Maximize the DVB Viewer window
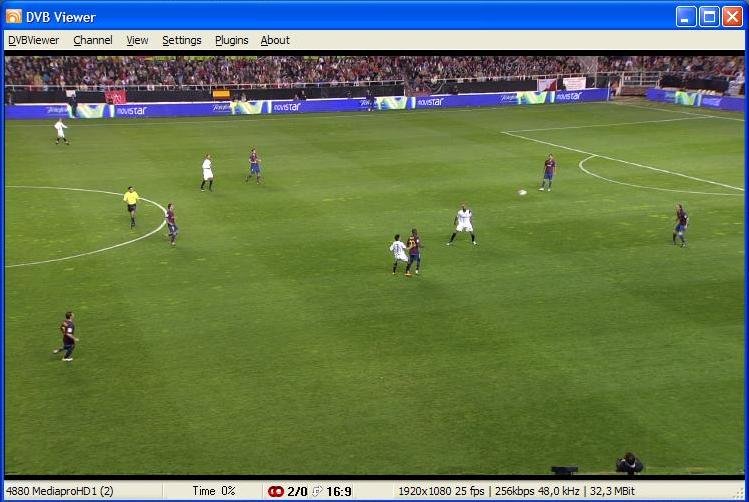The width and height of the screenshot is (749, 502). click(709, 16)
